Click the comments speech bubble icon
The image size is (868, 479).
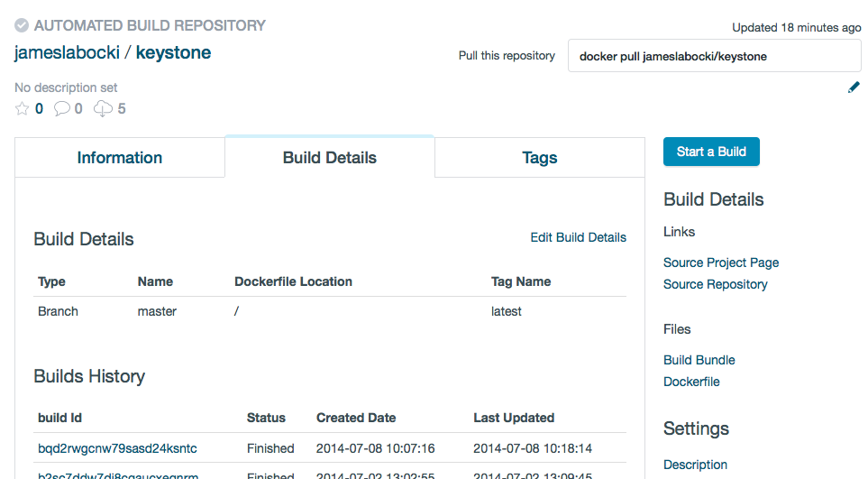tap(62, 109)
